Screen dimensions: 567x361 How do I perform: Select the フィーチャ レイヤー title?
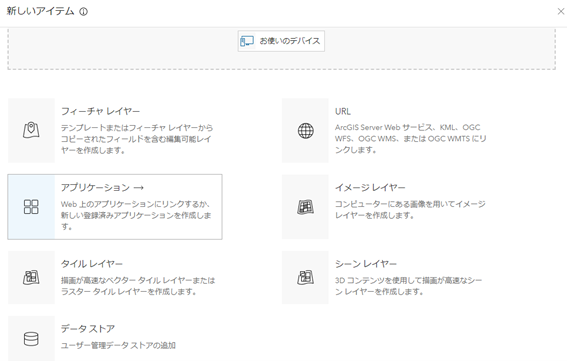(x=100, y=111)
